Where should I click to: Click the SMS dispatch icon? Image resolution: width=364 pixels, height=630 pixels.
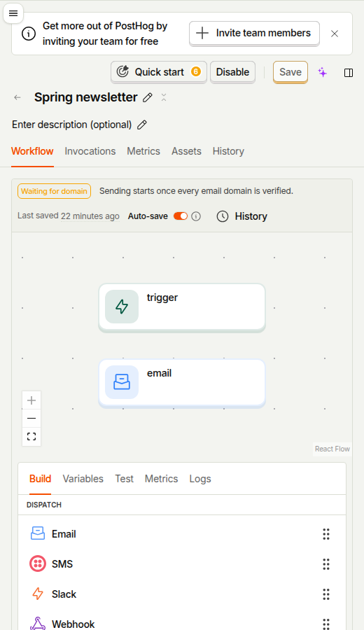pyautogui.click(x=38, y=563)
